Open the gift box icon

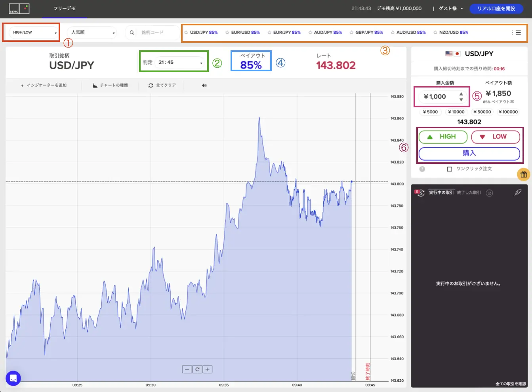click(524, 174)
